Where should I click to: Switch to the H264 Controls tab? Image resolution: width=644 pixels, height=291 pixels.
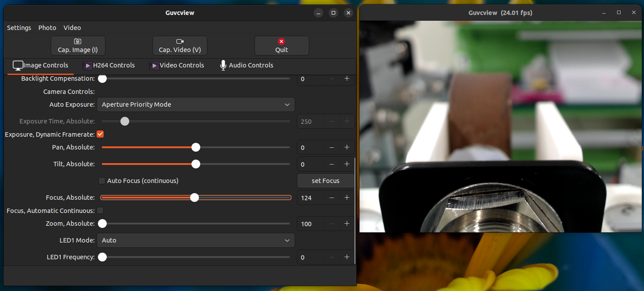pos(109,65)
